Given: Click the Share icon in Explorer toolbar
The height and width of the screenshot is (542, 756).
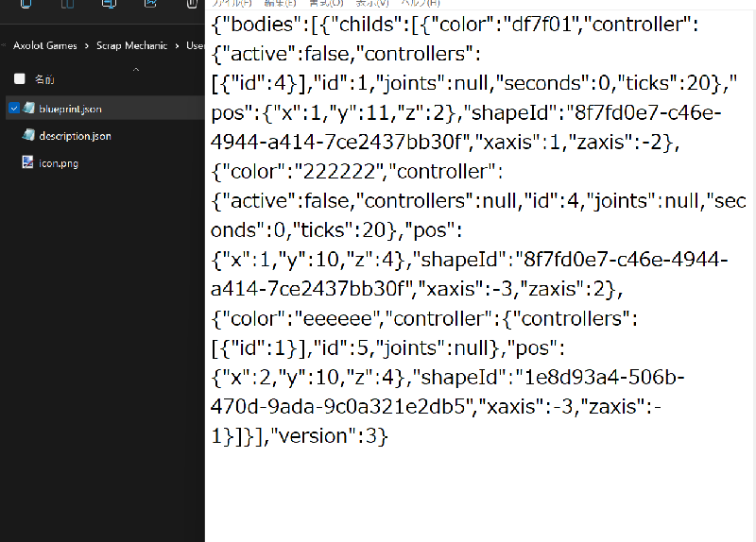Looking at the screenshot, I should (x=150, y=4).
